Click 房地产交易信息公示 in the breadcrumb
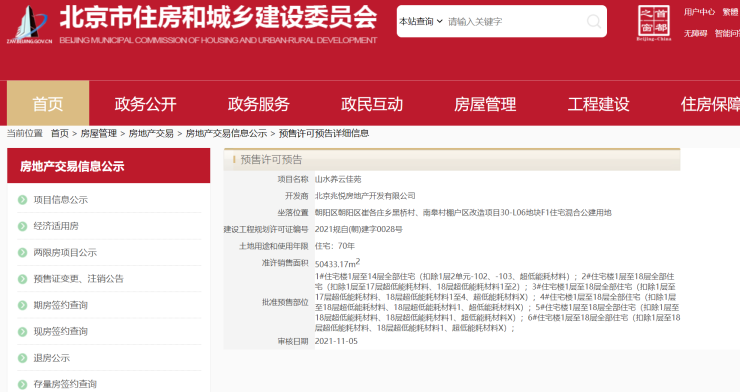The image size is (740, 392). tap(227, 133)
